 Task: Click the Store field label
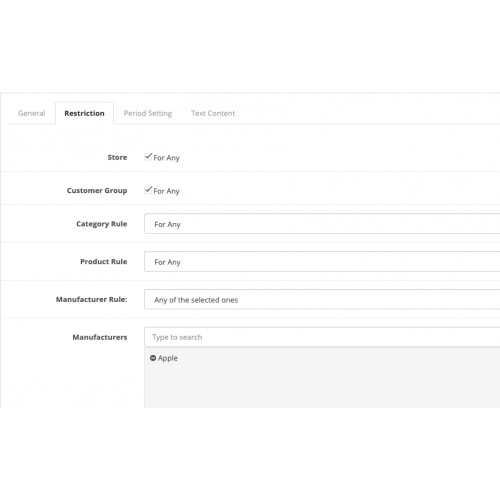pyautogui.click(x=117, y=157)
